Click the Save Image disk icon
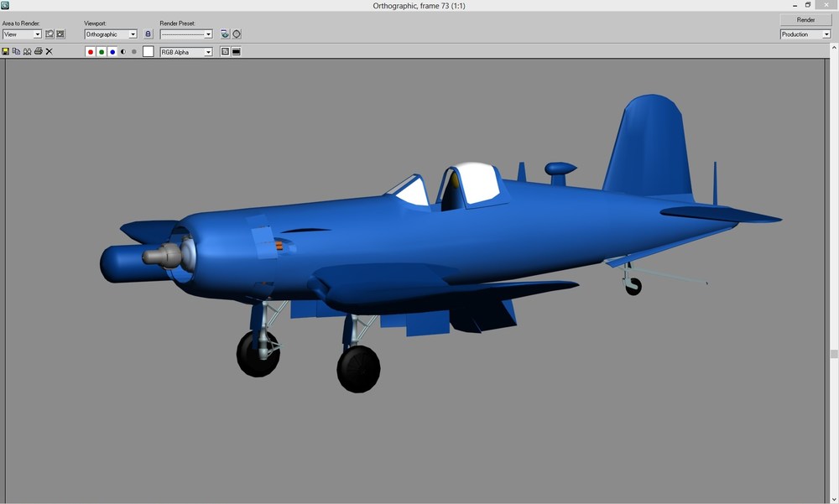 pyautogui.click(x=5, y=51)
